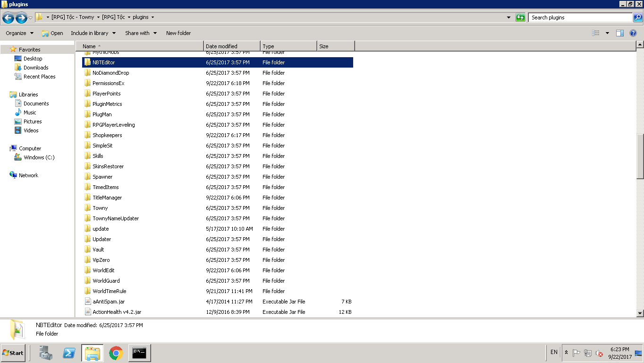Click the plugins breadcrumb segment

tap(141, 17)
